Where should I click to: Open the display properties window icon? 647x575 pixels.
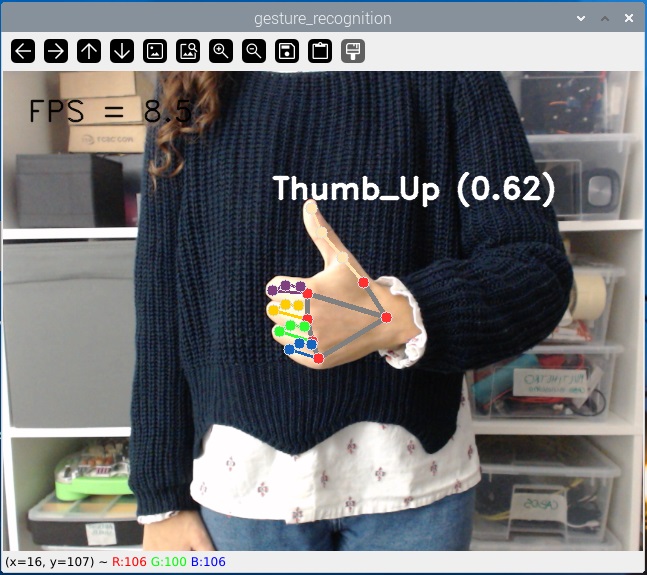[353, 51]
